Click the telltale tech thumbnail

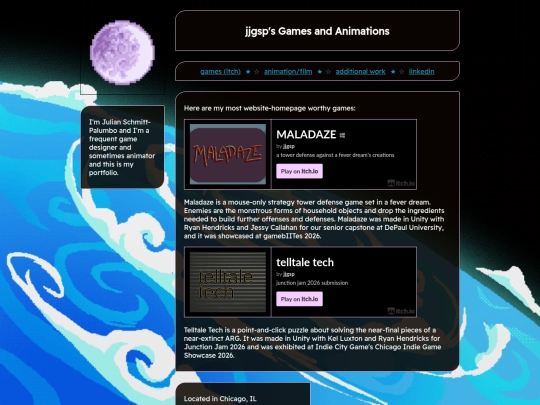point(228,282)
